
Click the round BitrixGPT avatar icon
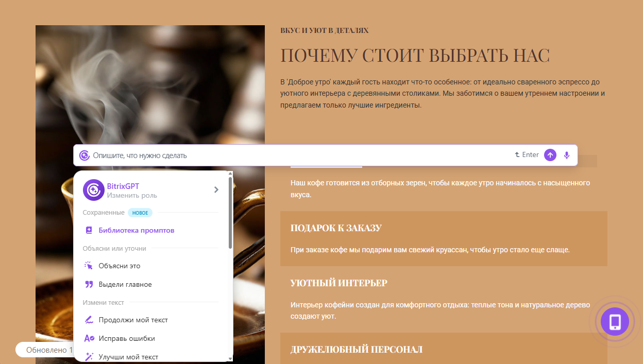click(94, 190)
